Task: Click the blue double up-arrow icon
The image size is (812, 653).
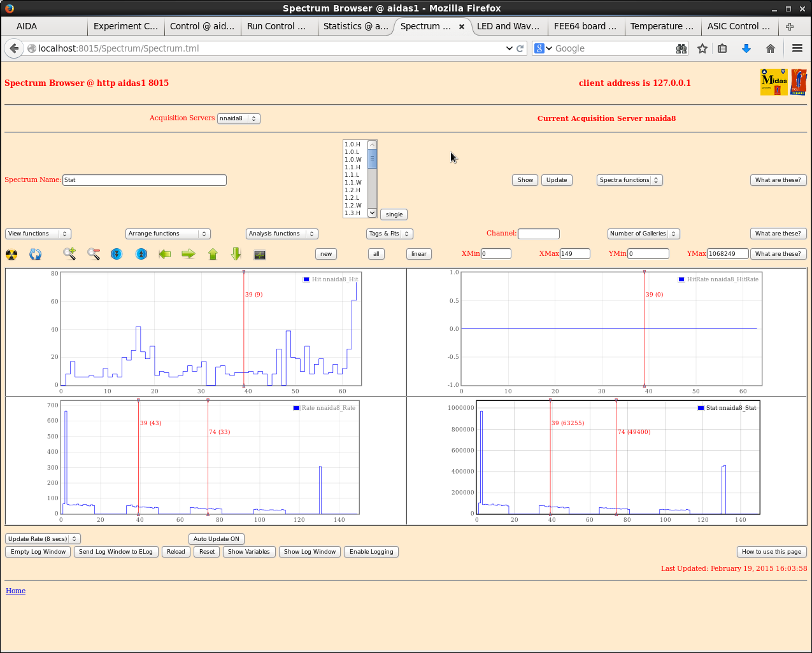Action: coord(141,254)
